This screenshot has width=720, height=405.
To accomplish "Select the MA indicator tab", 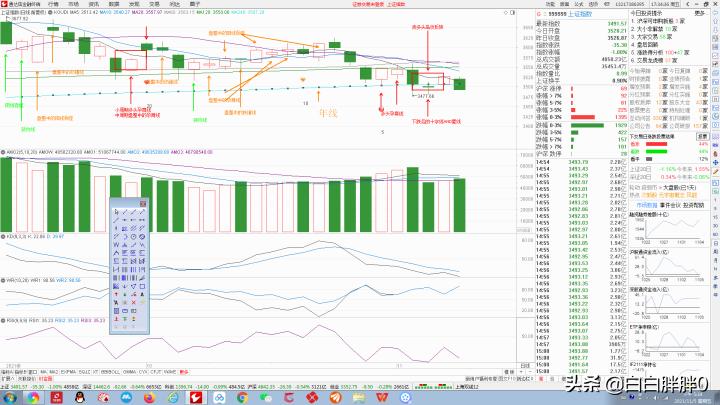I will pyautogui.click(x=44, y=372).
